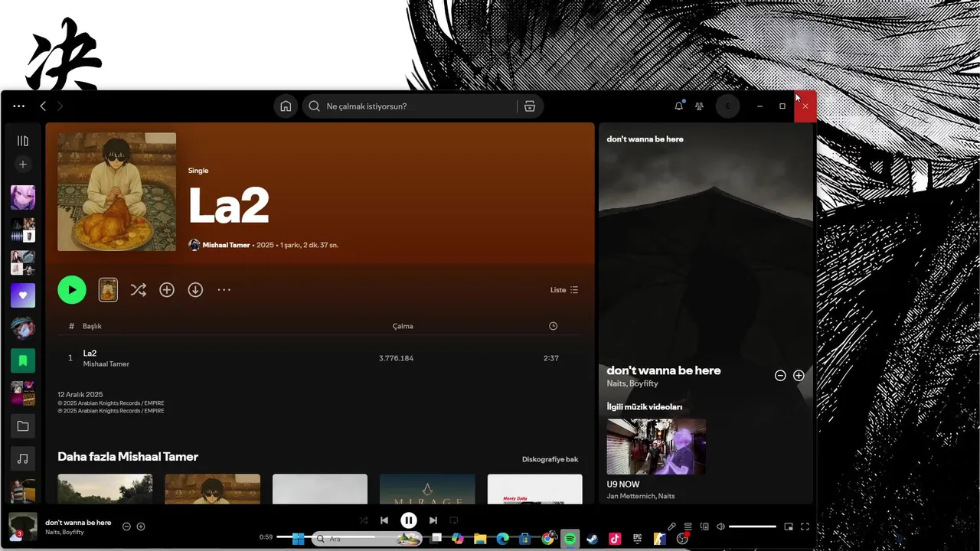This screenshot has height=551, width=980.
Task: Click the 2:37 track duration
Action: pyautogui.click(x=550, y=358)
